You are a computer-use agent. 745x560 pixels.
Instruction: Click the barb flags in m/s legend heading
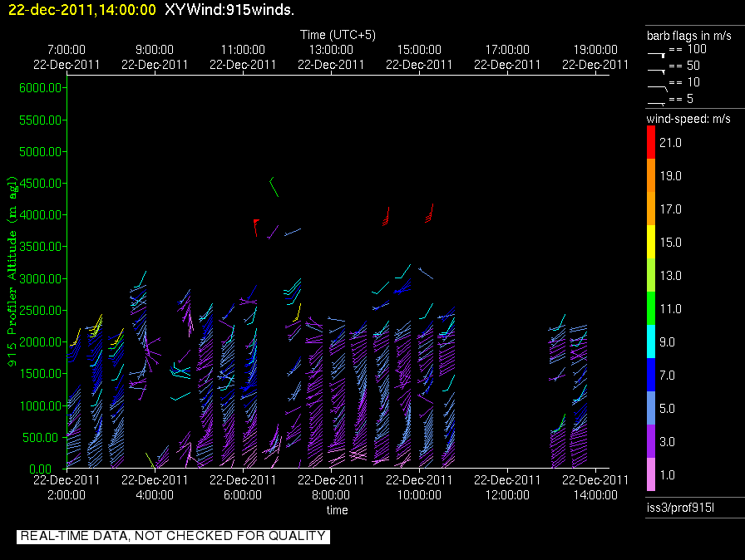(689, 36)
